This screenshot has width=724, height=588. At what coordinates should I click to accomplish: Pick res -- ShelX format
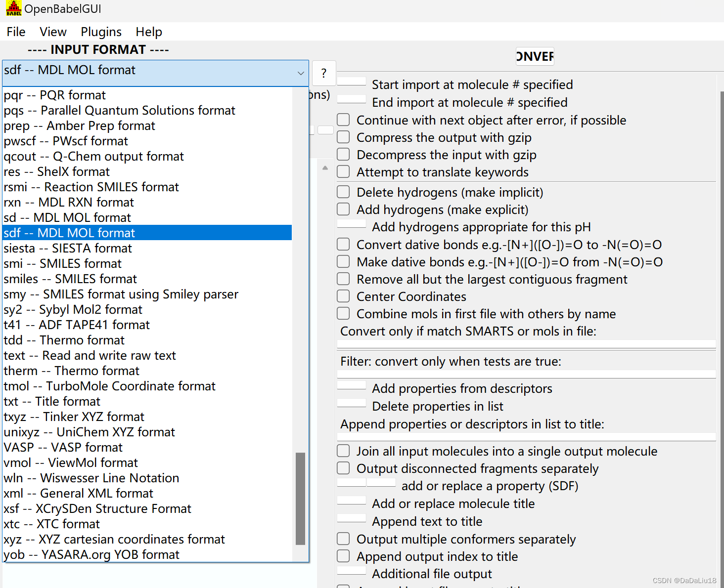[147, 171]
